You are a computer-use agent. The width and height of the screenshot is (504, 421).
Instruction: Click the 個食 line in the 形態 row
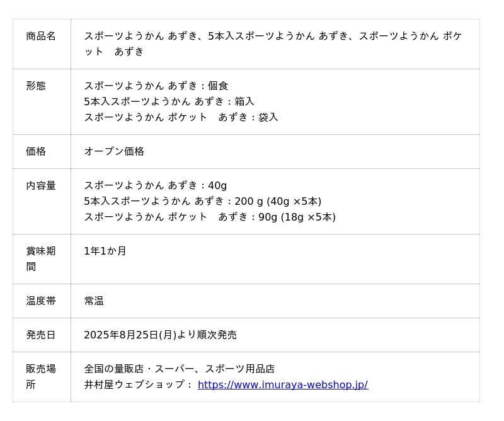coord(156,86)
